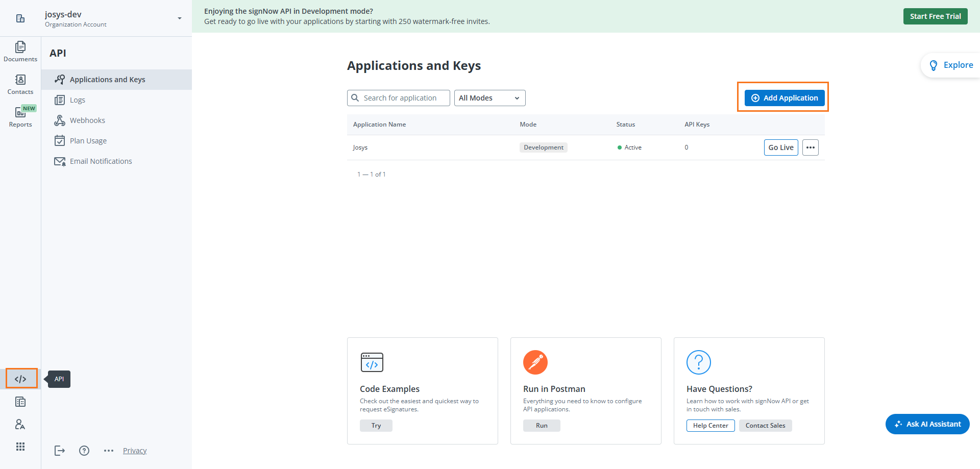Click the logout icon at bottom

tap(60, 451)
